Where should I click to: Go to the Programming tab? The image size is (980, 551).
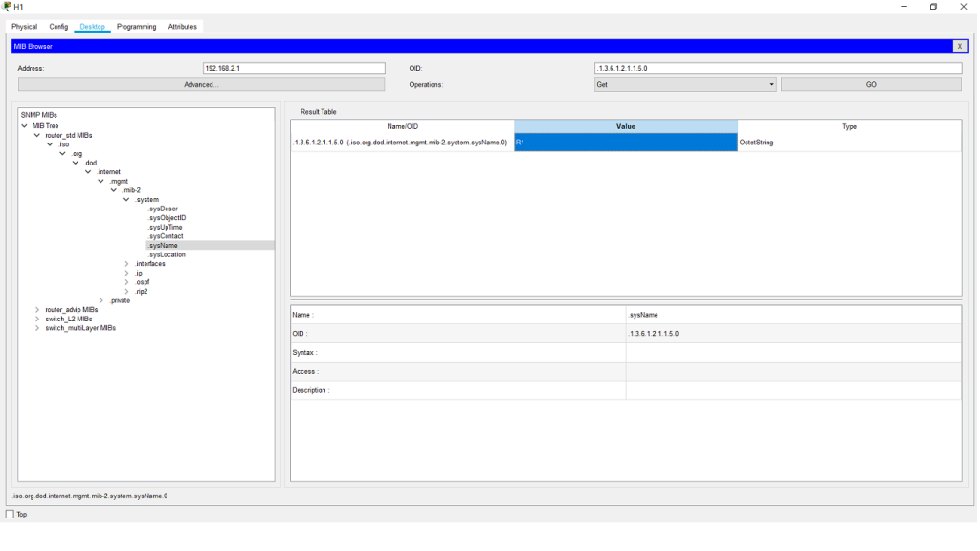136,27
